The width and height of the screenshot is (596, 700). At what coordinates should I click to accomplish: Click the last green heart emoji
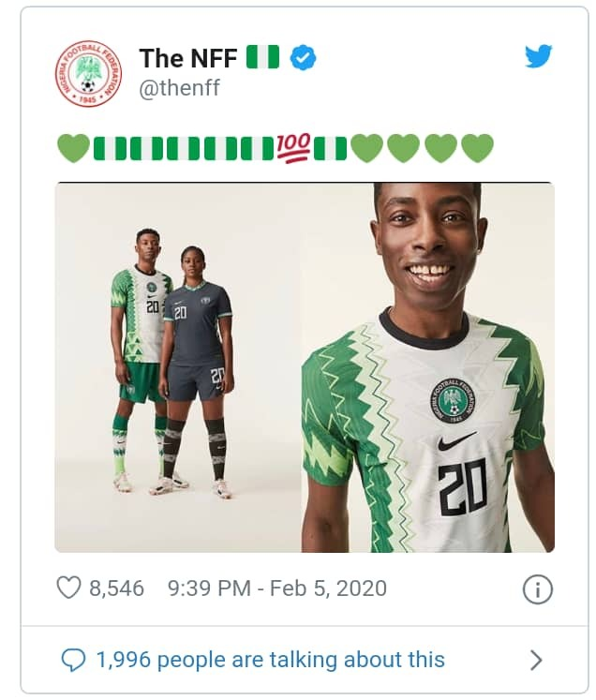coord(477,148)
